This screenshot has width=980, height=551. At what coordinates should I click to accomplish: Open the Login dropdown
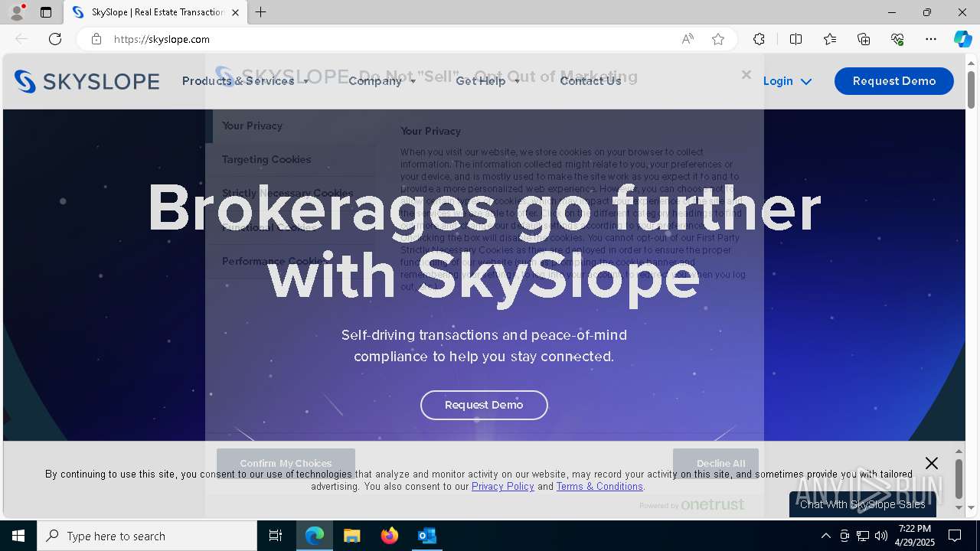coord(787,81)
